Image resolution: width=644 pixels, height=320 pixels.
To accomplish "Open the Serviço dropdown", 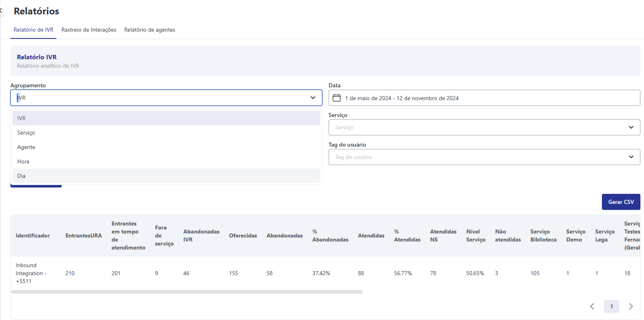I will point(484,127).
